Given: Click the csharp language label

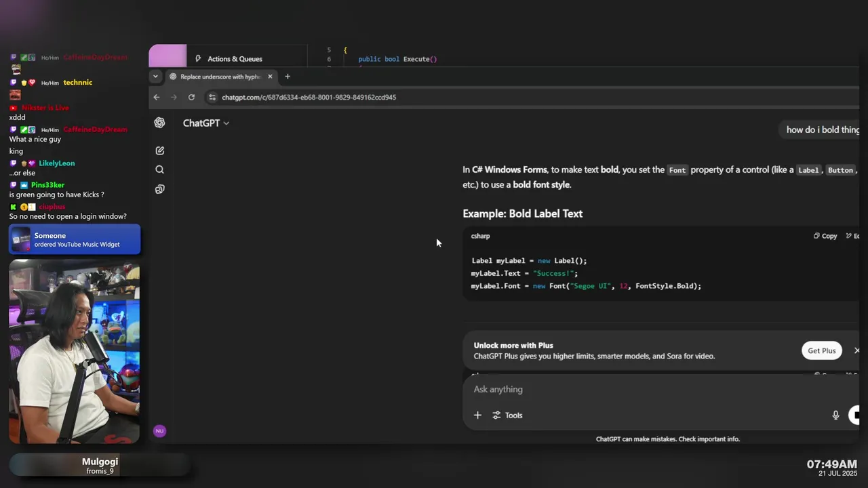Looking at the screenshot, I should (x=480, y=236).
